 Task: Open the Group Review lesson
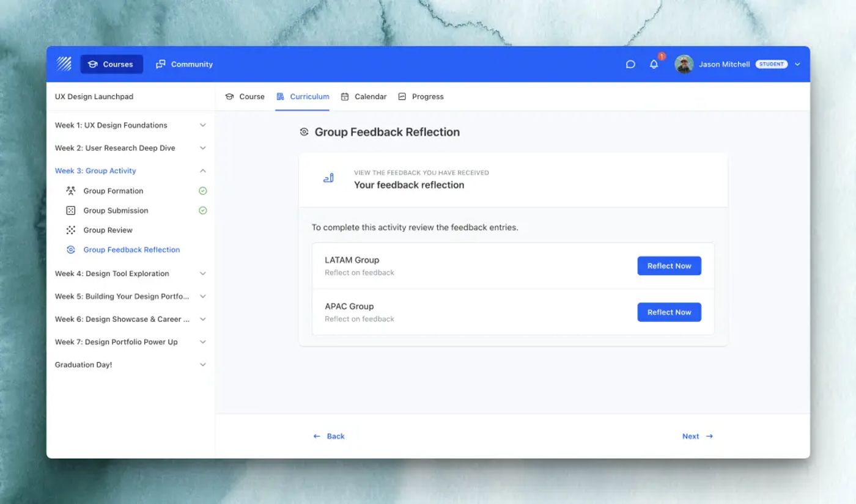[108, 230]
